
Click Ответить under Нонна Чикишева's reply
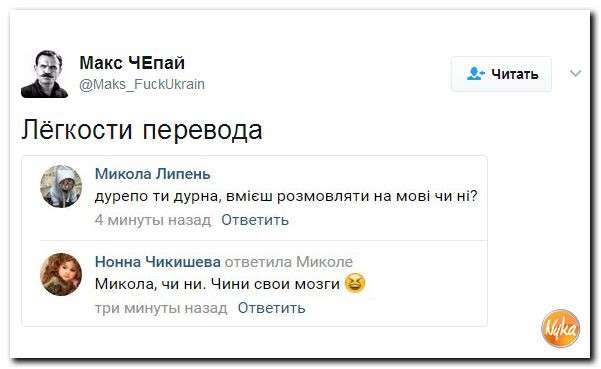[x=271, y=308]
